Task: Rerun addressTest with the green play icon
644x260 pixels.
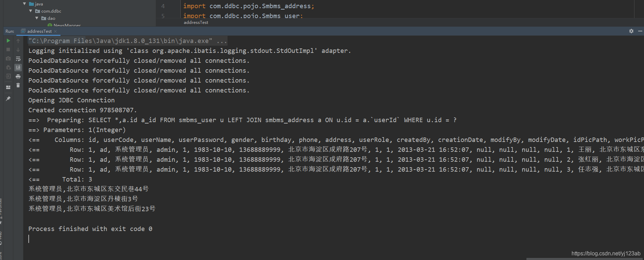Action: click(x=8, y=41)
